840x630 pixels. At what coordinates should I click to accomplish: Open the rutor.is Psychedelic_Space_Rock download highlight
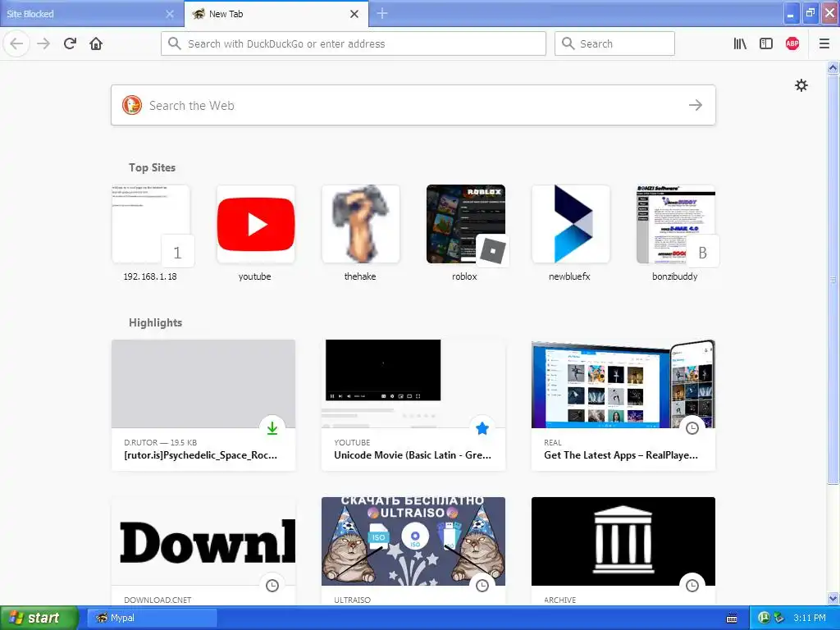pos(203,405)
